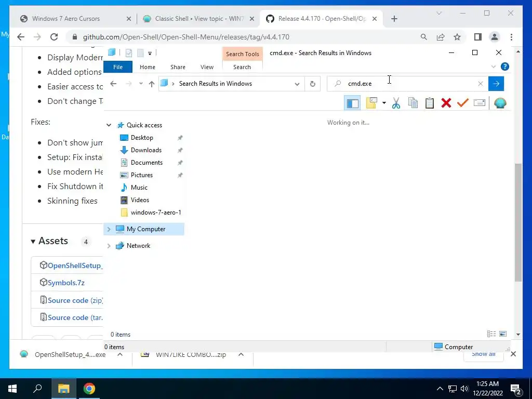Image resolution: width=532 pixels, height=399 pixels.
Task: Switch to details view icon in status bar
Action: [x=491, y=334]
